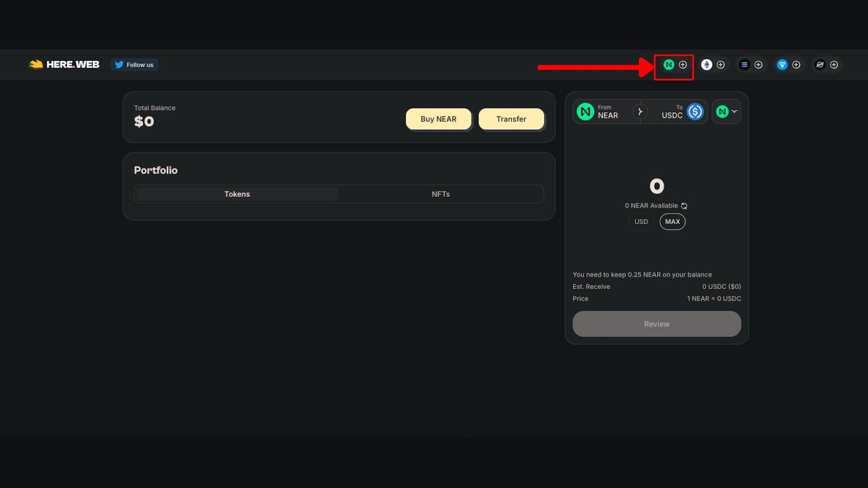
Task: Add an Ethereum account via plus icon
Action: [720, 65]
